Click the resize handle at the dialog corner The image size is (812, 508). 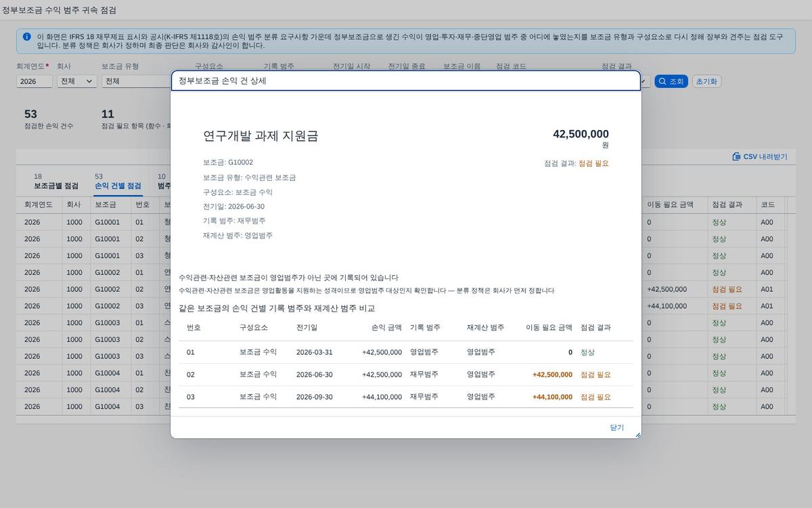[x=637, y=434]
